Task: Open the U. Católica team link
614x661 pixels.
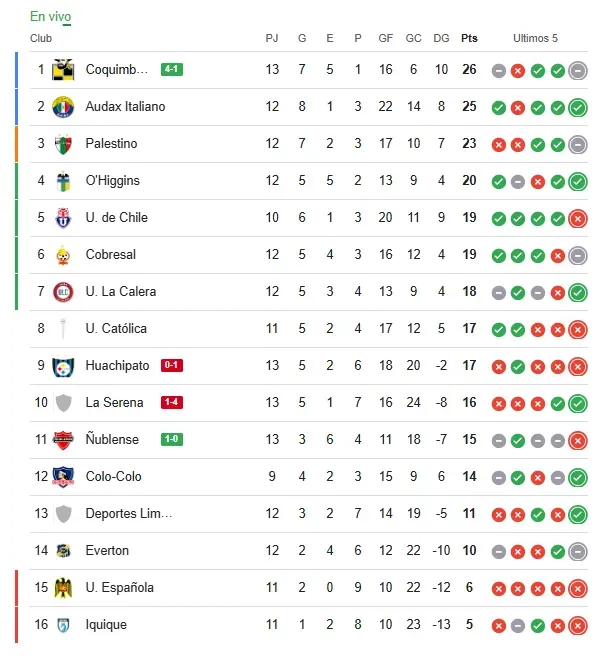Action: [x=116, y=329]
